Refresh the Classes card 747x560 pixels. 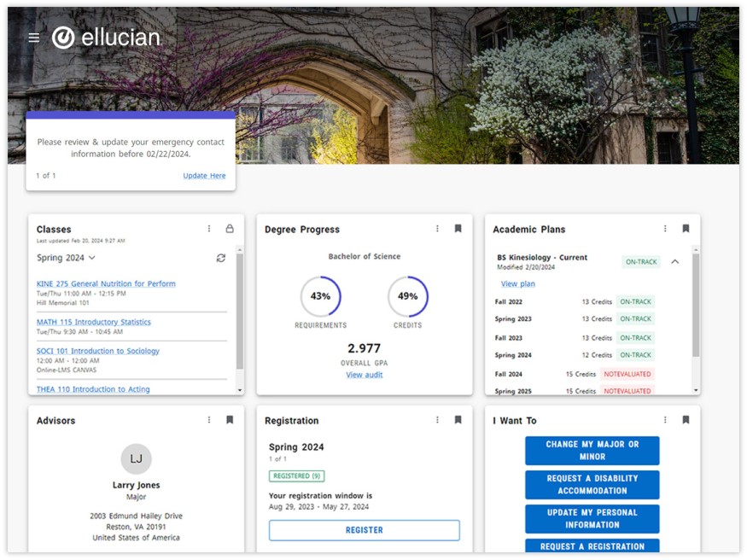pyautogui.click(x=221, y=258)
